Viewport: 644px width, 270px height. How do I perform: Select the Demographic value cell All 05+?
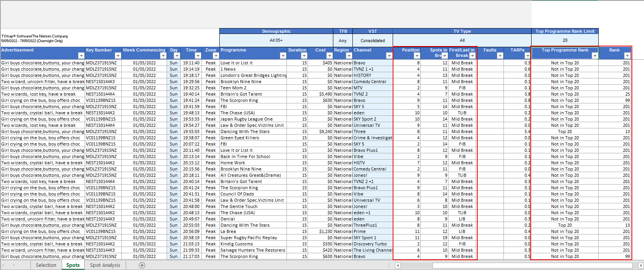tap(276, 40)
